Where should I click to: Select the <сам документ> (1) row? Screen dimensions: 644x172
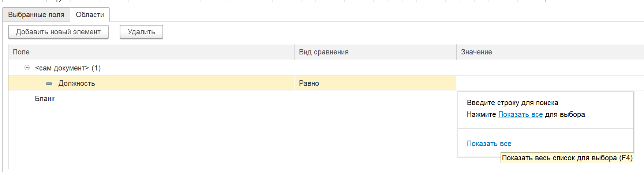tap(68, 68)
